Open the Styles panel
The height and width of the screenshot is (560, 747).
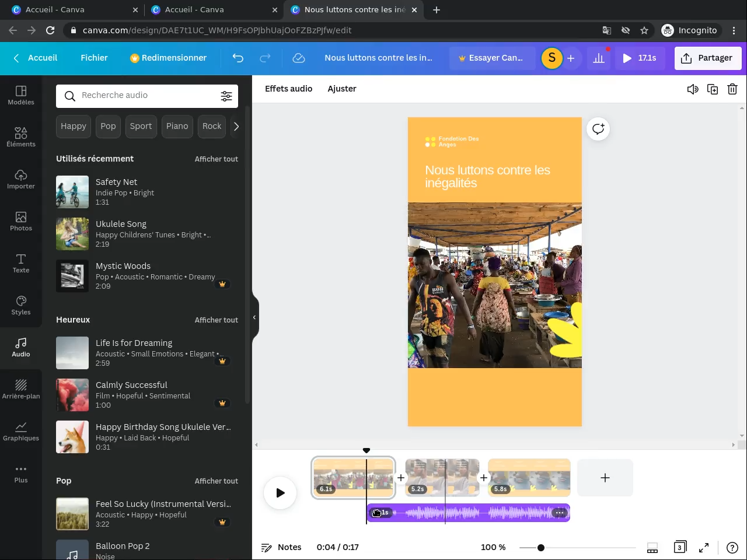pos(21,304)
